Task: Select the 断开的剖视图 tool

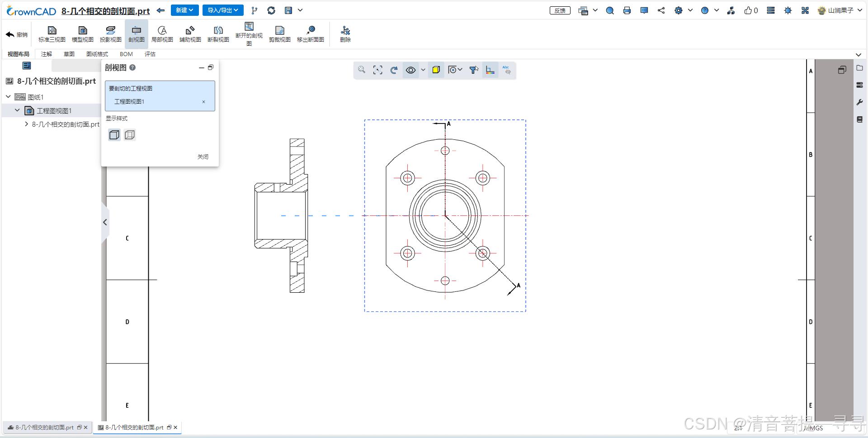Action: point(249,34)
